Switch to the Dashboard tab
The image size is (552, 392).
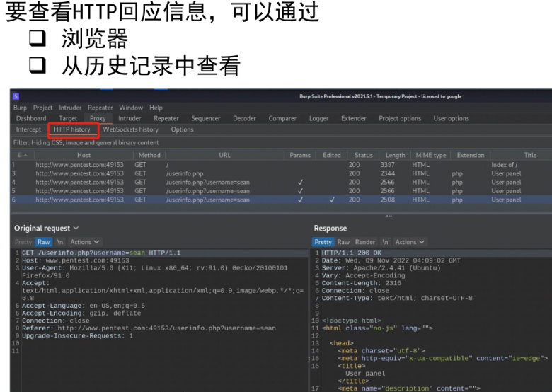pyautogui.click(x=31, y=119)
